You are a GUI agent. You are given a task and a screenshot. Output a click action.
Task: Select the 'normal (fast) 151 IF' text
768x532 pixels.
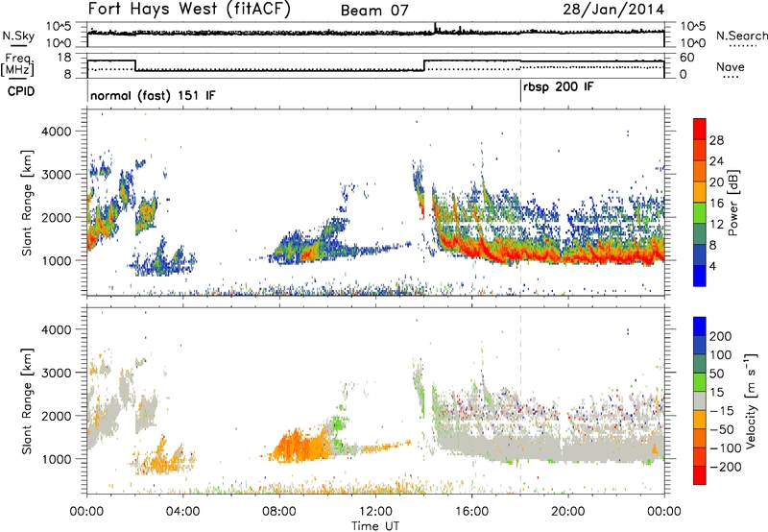pyautogui.click(x=153, y=95)
